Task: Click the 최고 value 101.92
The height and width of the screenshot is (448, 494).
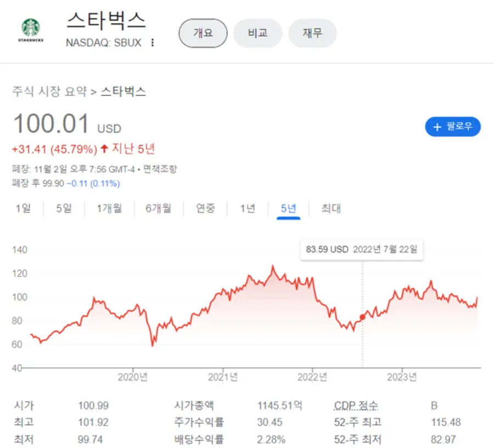Action: pos(93,422)
